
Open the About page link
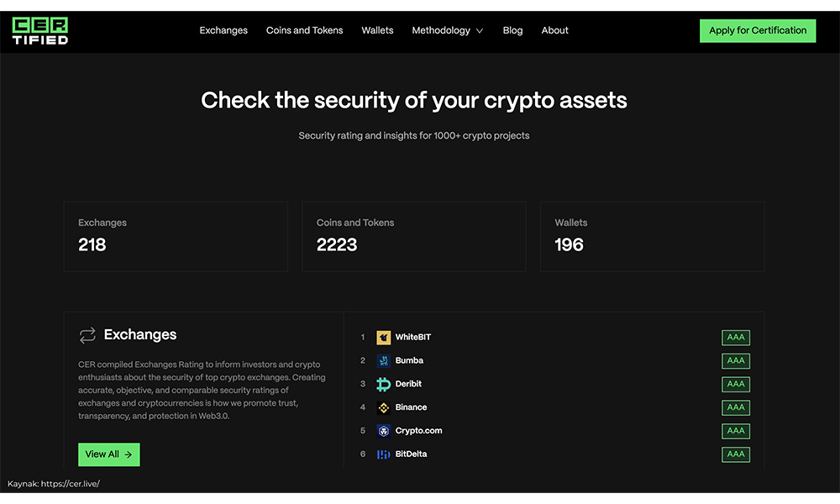tap(554, 30)
